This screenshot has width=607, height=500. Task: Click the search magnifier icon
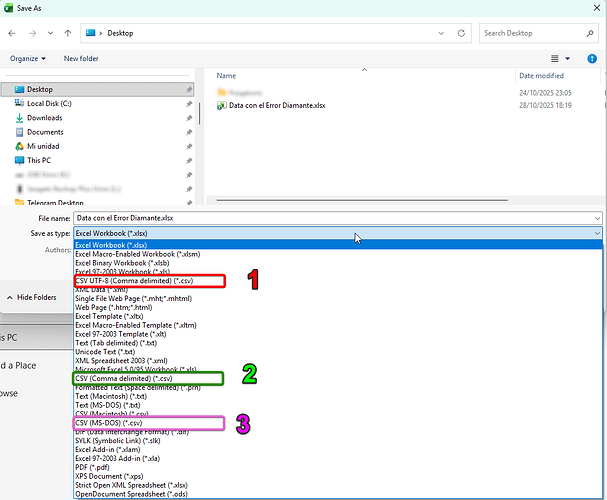(x=590, y=33)
